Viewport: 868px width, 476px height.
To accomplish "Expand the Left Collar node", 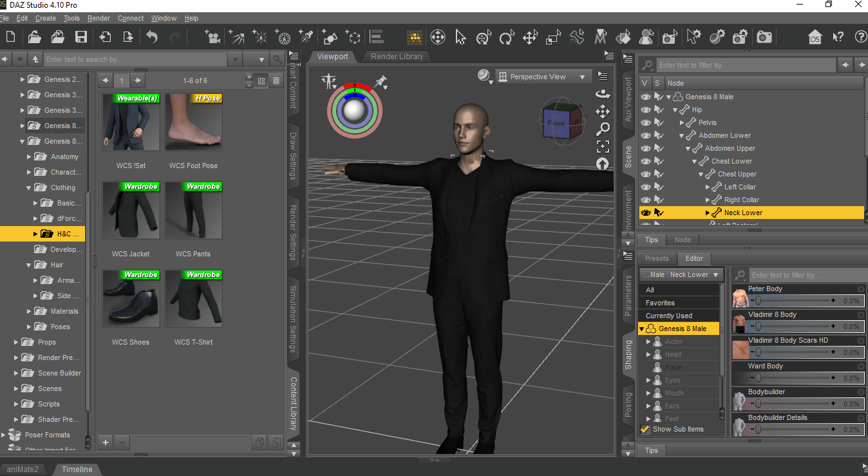I will [708, 187].
